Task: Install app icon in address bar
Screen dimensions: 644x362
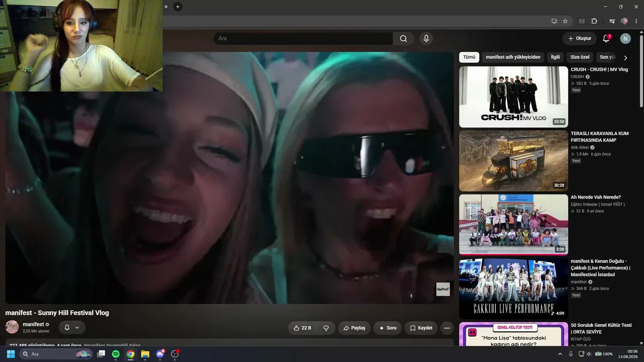Action: tap(554, 21)
